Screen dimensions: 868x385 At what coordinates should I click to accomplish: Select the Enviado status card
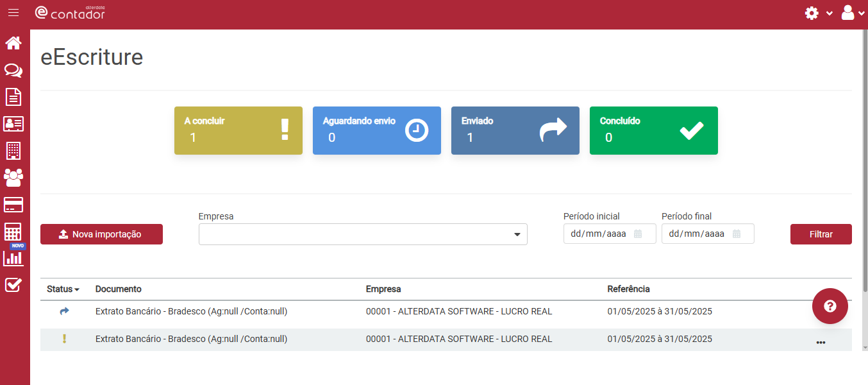click(515, 130)
